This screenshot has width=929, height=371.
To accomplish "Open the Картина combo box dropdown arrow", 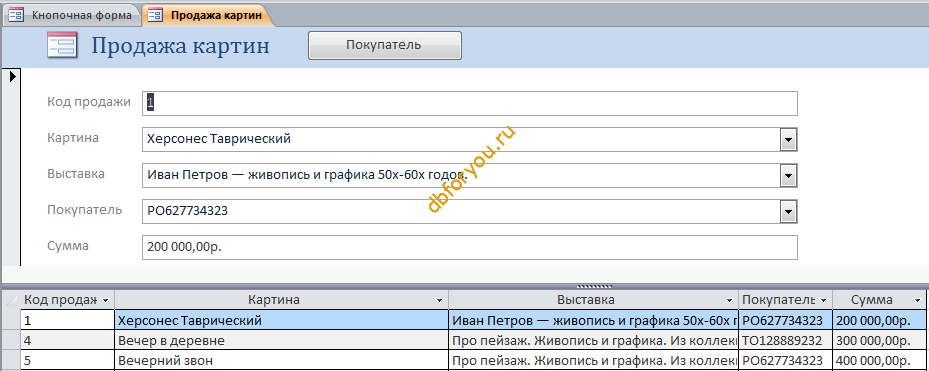I will (x=789, y=141).
